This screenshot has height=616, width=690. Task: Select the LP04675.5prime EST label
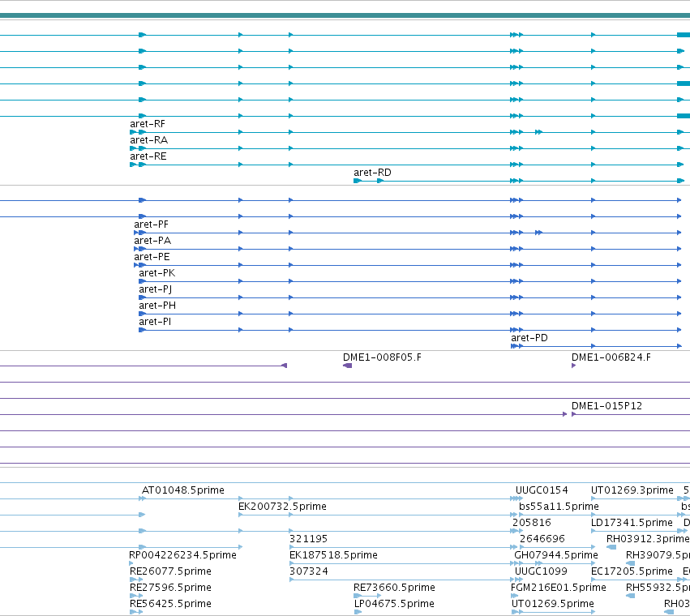394,604
